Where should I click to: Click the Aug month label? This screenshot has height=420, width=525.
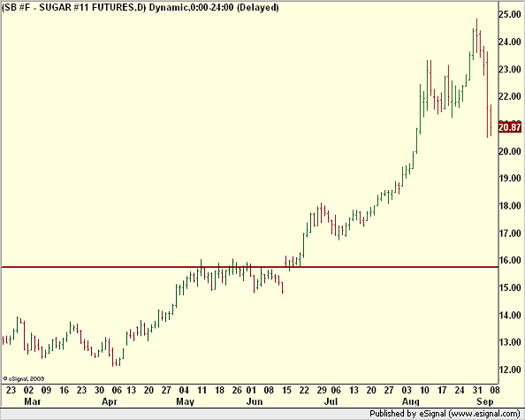[411, 401]
